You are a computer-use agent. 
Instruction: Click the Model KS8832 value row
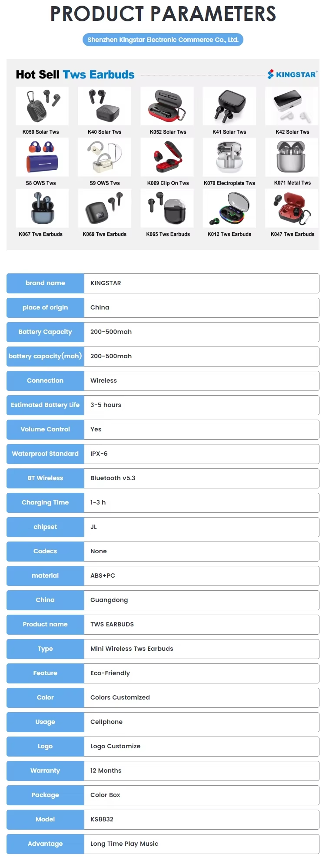coord(202,819)
